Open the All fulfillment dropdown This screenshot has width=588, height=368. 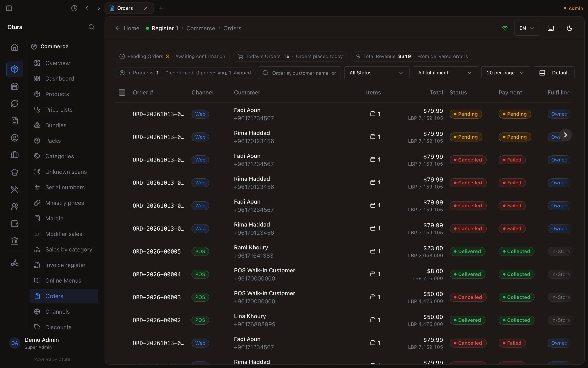point(445,73)
